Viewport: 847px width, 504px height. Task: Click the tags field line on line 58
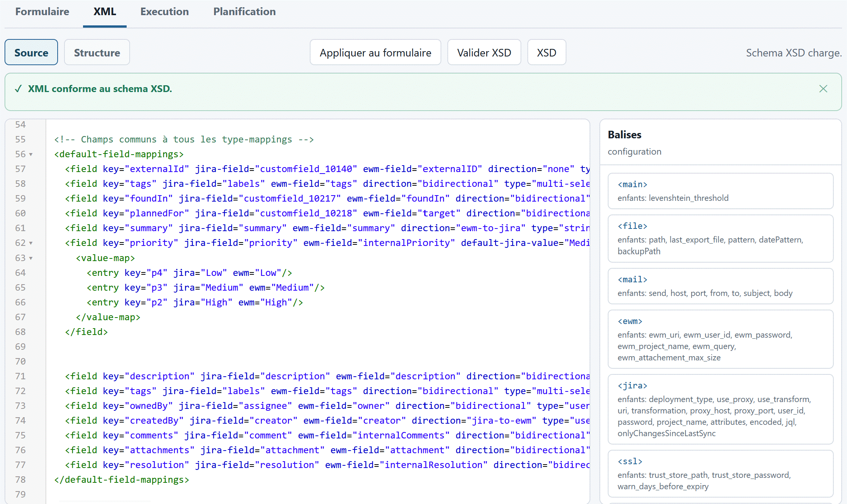coord(327,184)
